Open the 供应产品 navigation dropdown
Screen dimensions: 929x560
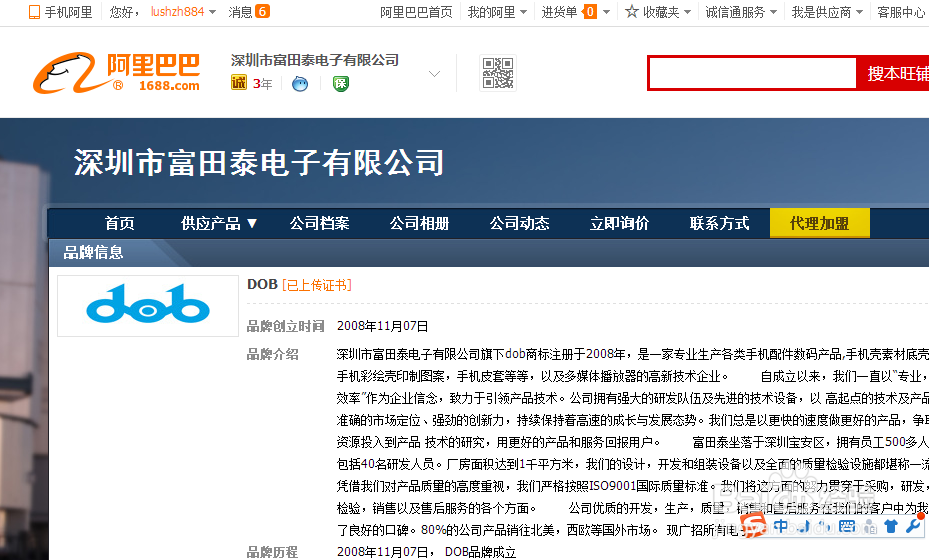pyautogui.click(x=219, y=223)
